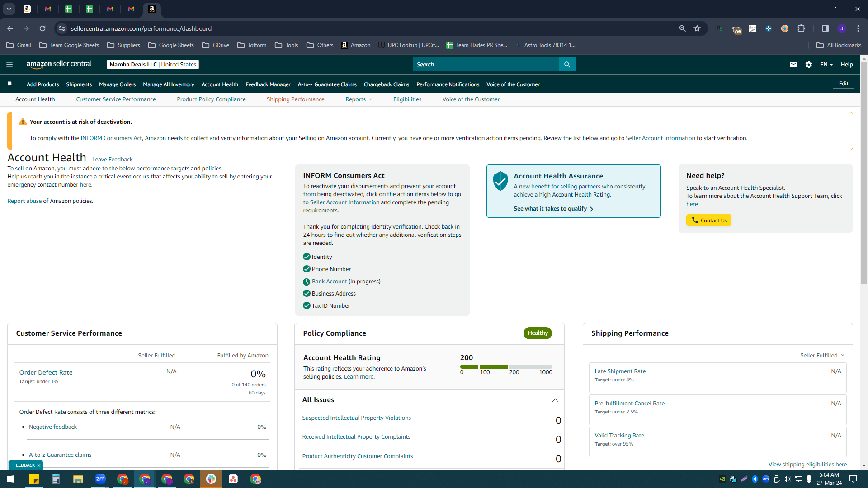The image size is (868, 488).
Task: Open the messages envelope icon
Action: [793, 65]
